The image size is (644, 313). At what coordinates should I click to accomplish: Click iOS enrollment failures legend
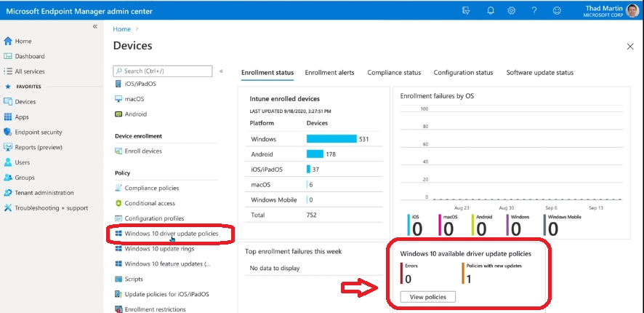[415, 226]
